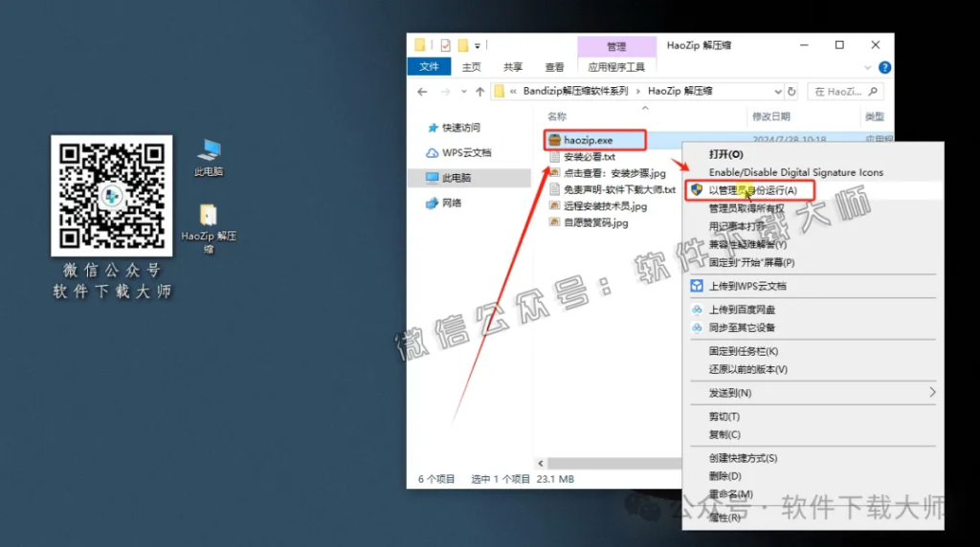980x547 pixels.
Task: Choose 固定到"开始"屏幕(P)
Action: [813, 262]
